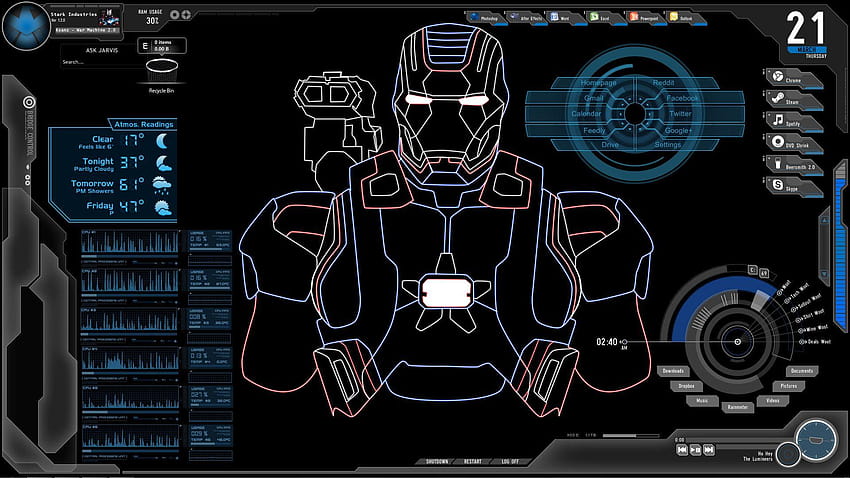Click the Ho Hey song title
The width and height of the screenshot is (850, 478).
coord(765,453)
